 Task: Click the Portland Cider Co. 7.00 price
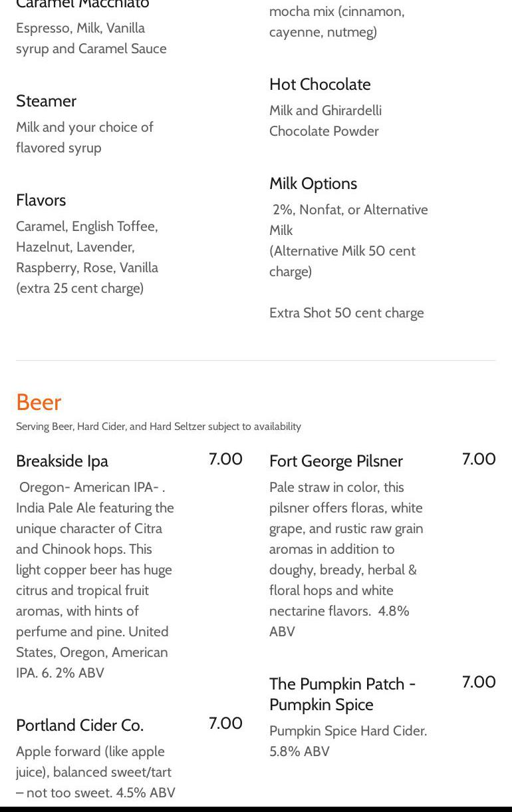[x=225, y=723]
